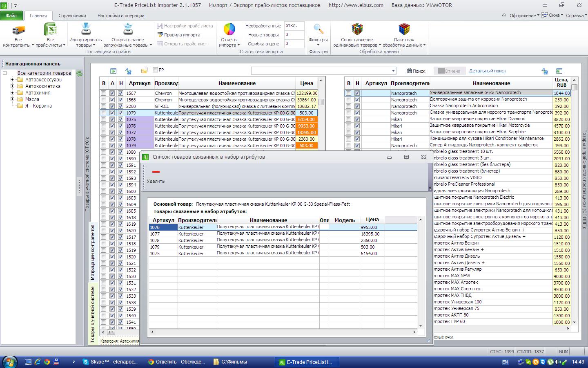Screen dimensions: 588x368
Task: Open the Детальный поиск link
Action: click(488, 71)
